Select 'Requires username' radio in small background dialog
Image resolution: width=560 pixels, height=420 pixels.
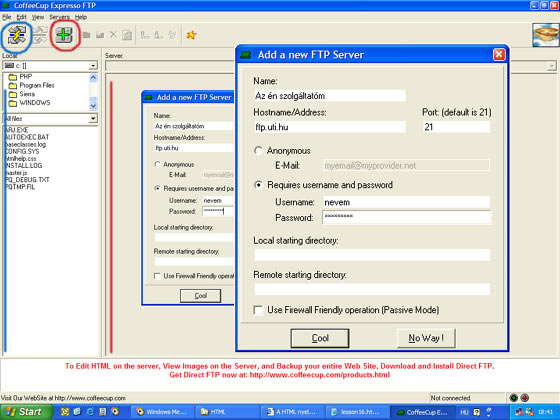[x=157, y=188]
